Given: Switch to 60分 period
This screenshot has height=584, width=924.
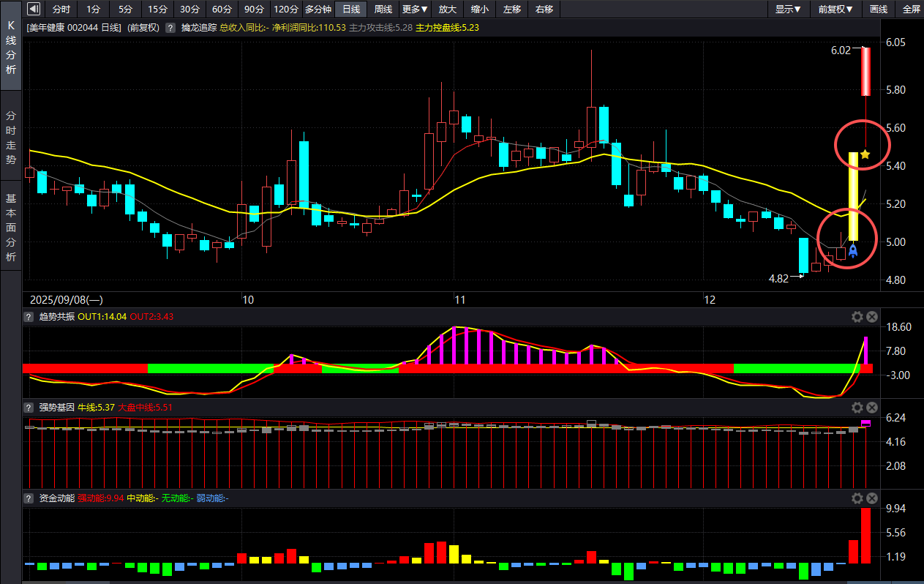Looking at the screenshot, I should pos(222,9).
